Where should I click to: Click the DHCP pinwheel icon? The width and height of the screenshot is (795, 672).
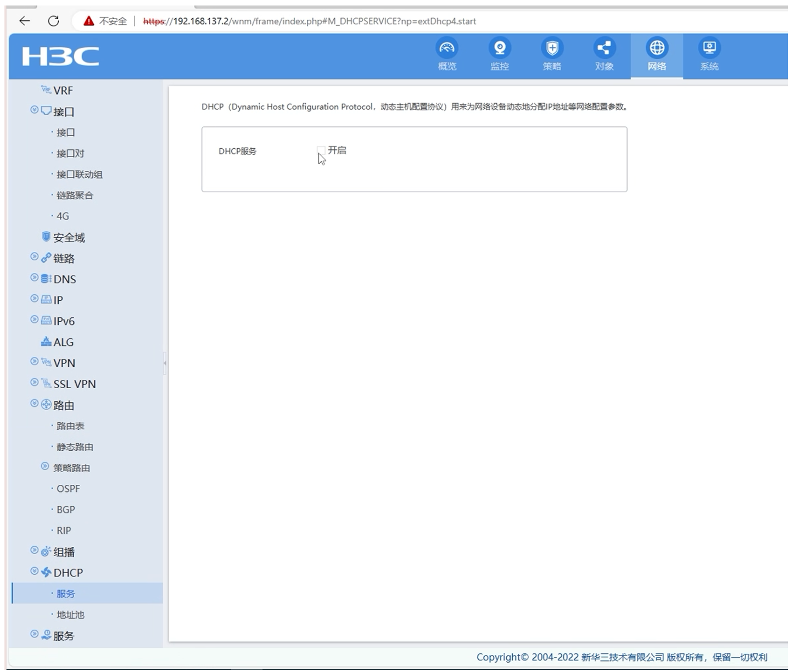pyautogui.click(x=46, y=573)
